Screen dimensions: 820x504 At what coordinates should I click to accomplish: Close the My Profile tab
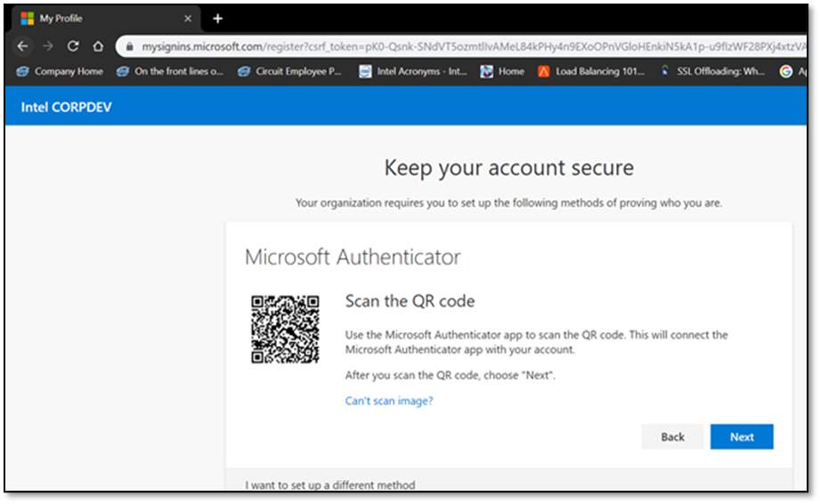click(x=188, y=19)
